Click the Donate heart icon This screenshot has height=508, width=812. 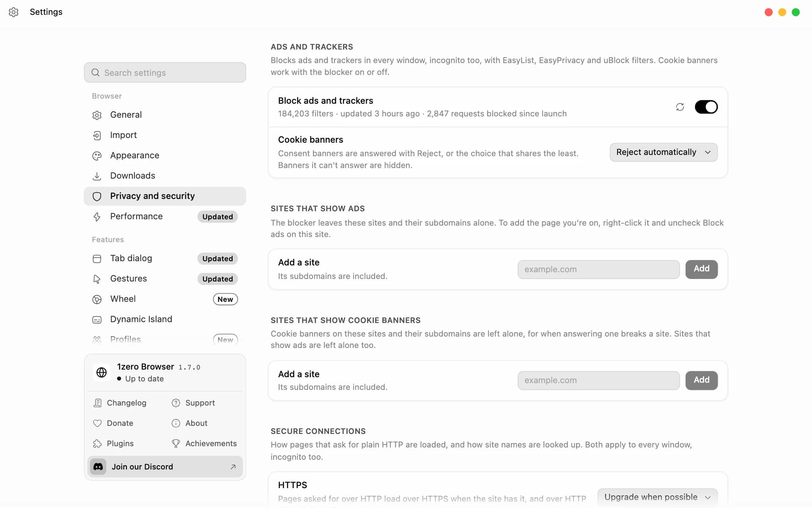coord(97,423)
